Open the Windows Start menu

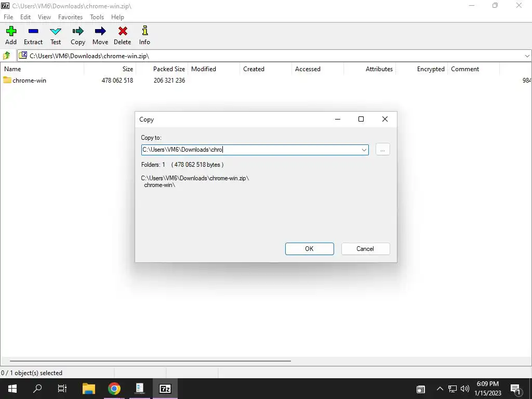pos(12,389)
